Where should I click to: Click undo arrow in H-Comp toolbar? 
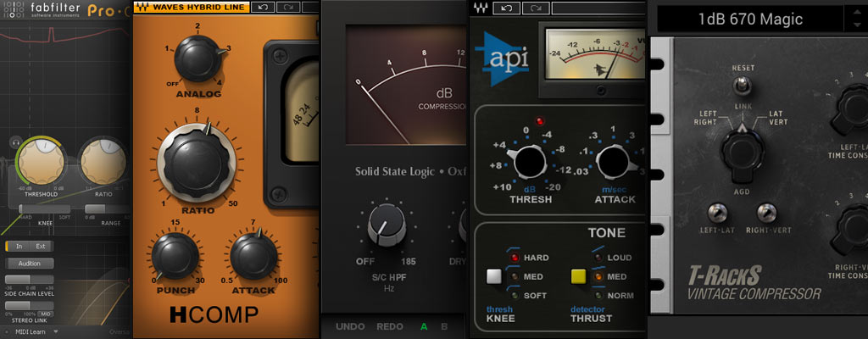click(x=263, y=7)
